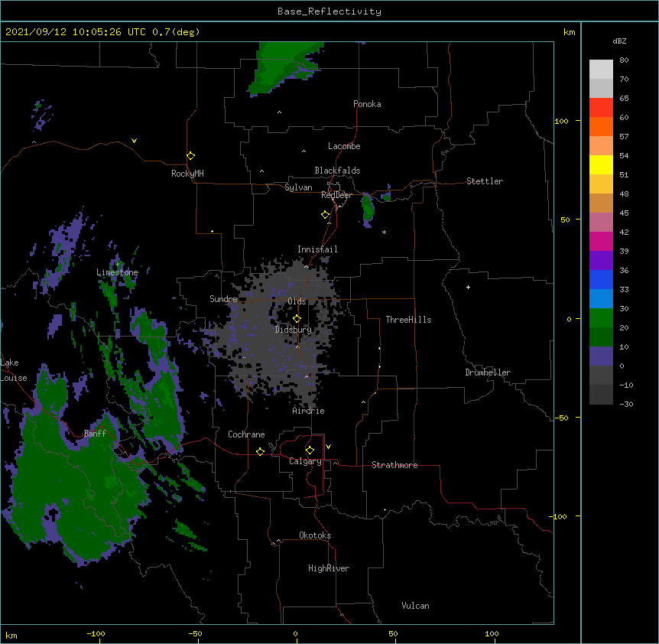Click the Vulcan city label
Viewport: 659px width, 644px height.
point(415,606)
